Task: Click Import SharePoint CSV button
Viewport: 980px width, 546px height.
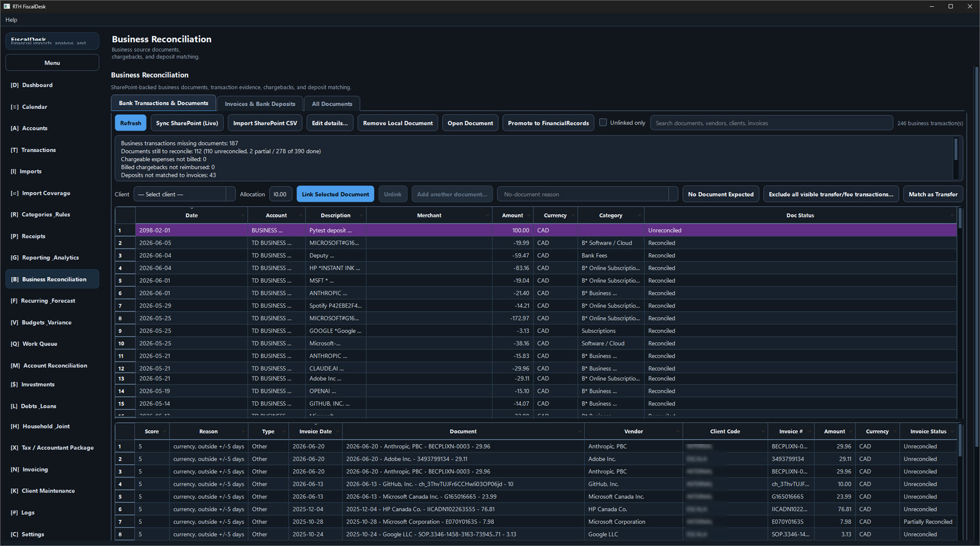Action: [x=265, y=123]
